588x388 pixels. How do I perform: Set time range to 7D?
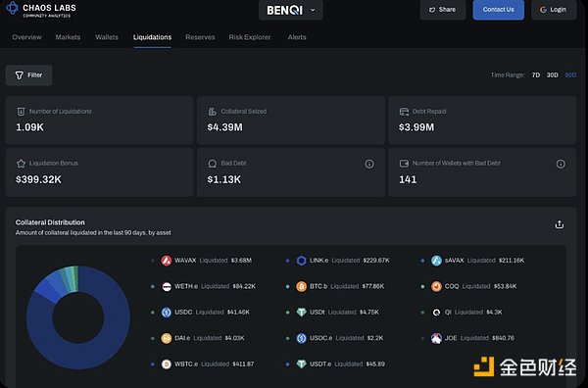(x=536, y=75)
